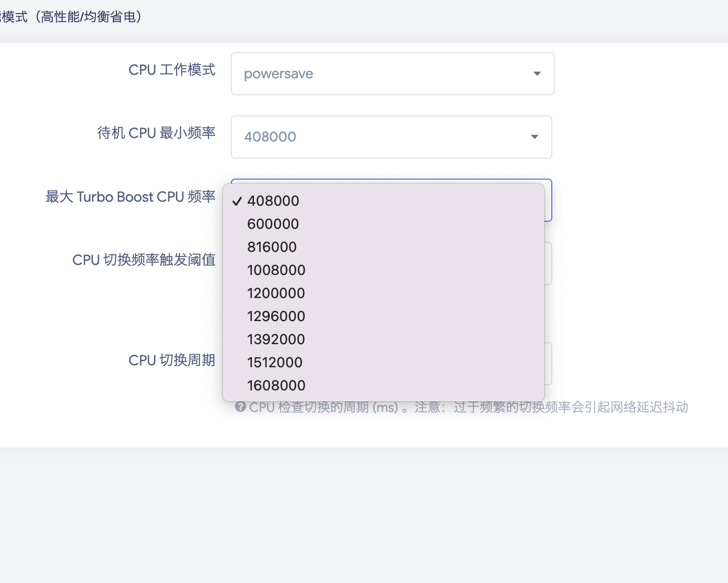Image resolution: width=728 pixels, height=583 pixels.
Task: Open the CPU 工作模式 powersave dropdown
Action: [393, 74]
